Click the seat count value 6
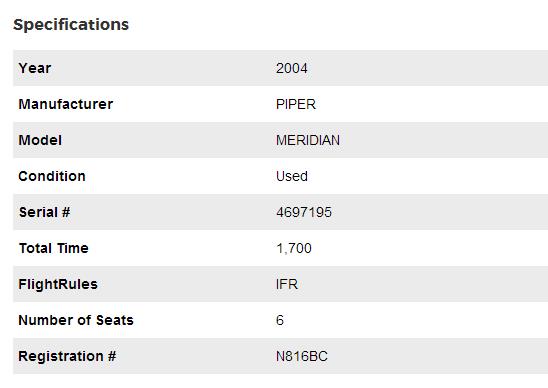The image size is (548, 388). pyautogui.click(x=280, y=320)
